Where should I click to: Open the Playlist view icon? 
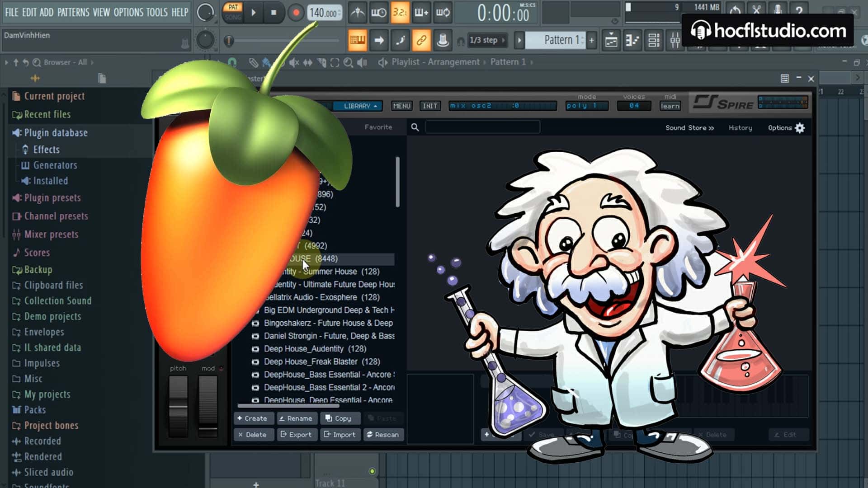[611, 40]
